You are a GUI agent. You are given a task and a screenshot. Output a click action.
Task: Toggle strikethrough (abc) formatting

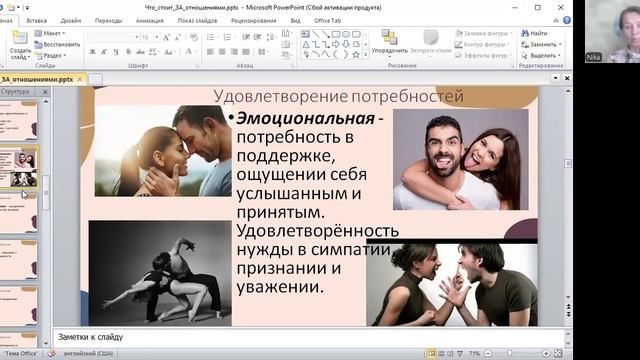140,52
